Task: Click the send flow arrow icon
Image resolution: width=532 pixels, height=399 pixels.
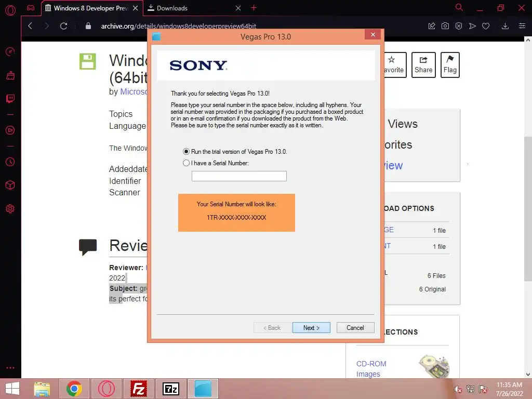Action: (472, 26)
